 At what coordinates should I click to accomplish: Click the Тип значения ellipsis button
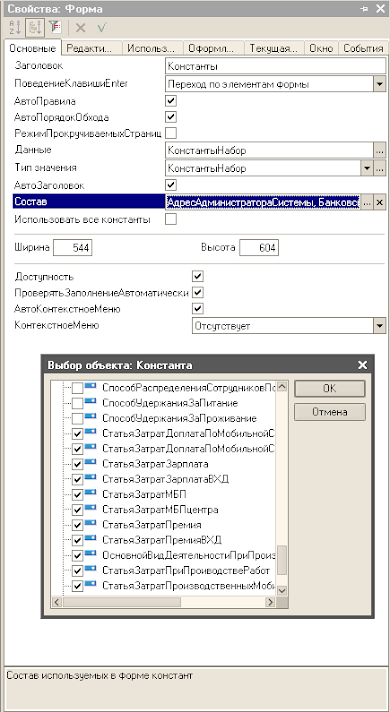(380, 168)
